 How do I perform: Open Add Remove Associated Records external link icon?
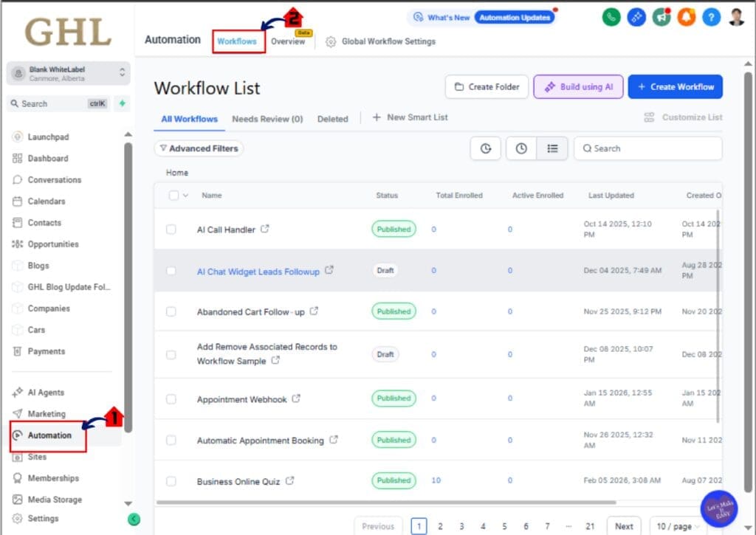275,360
